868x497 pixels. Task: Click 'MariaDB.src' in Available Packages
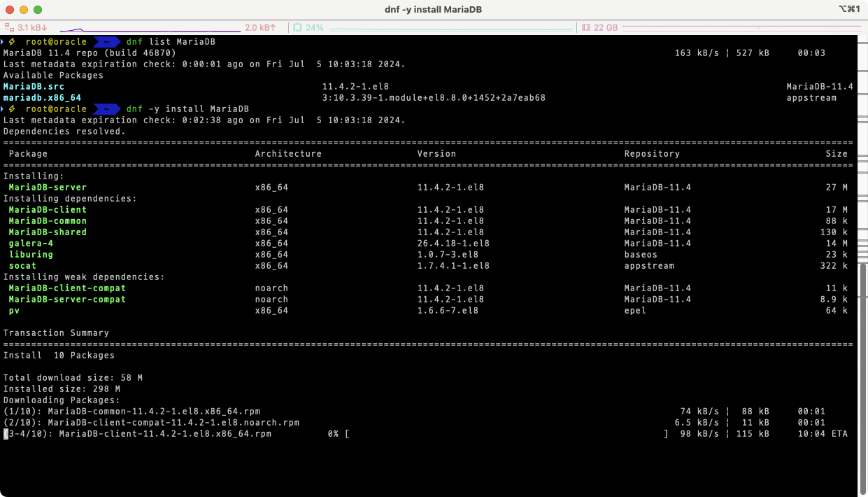(x=34, y=87)
